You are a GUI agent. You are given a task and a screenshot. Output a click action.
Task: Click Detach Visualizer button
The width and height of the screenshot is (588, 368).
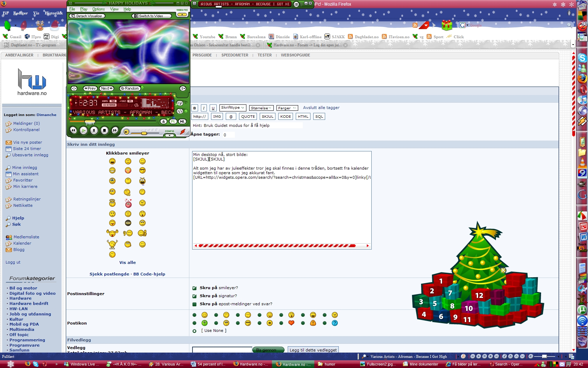86,16
